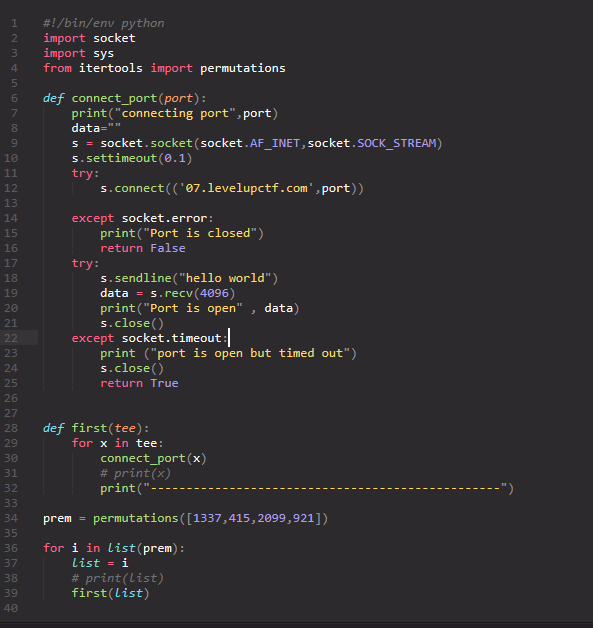Click 'itertools' in the from import line
The image size is (593, 628).
(x=111, y=68)
